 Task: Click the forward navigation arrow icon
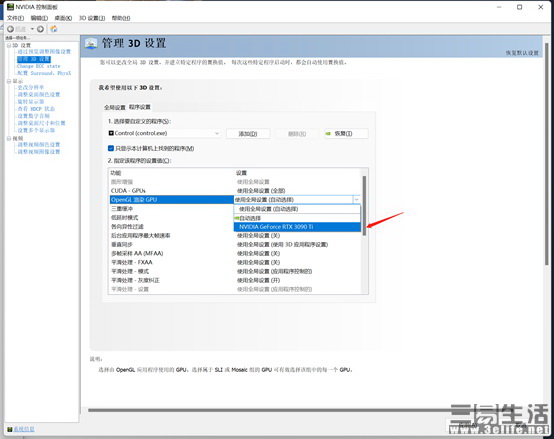(40, 29)
